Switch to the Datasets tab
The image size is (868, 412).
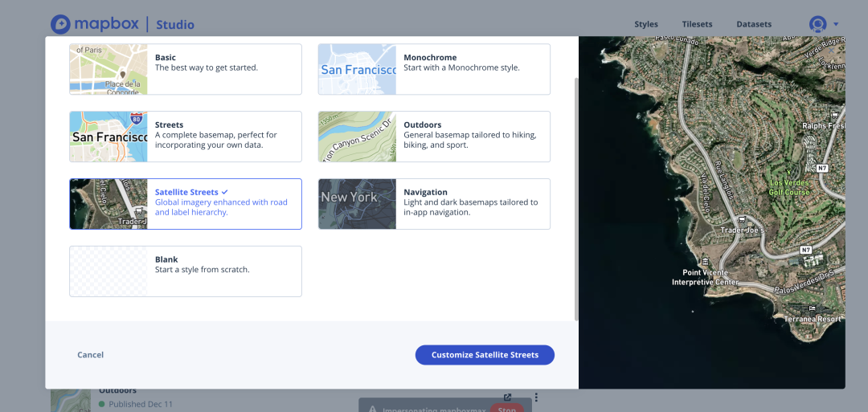[x=754, y=24]
